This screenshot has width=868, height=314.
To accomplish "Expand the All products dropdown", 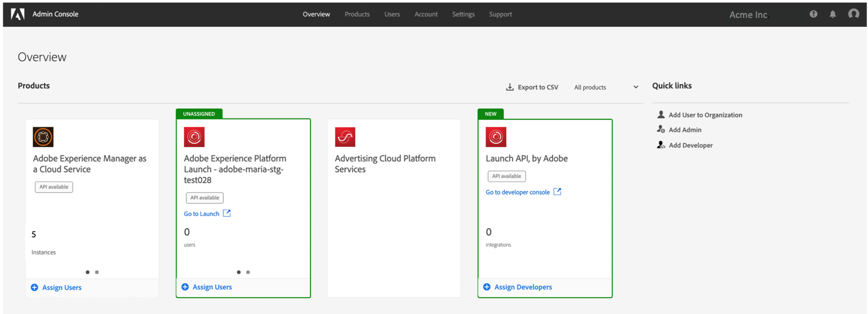I will pos(605,87).
